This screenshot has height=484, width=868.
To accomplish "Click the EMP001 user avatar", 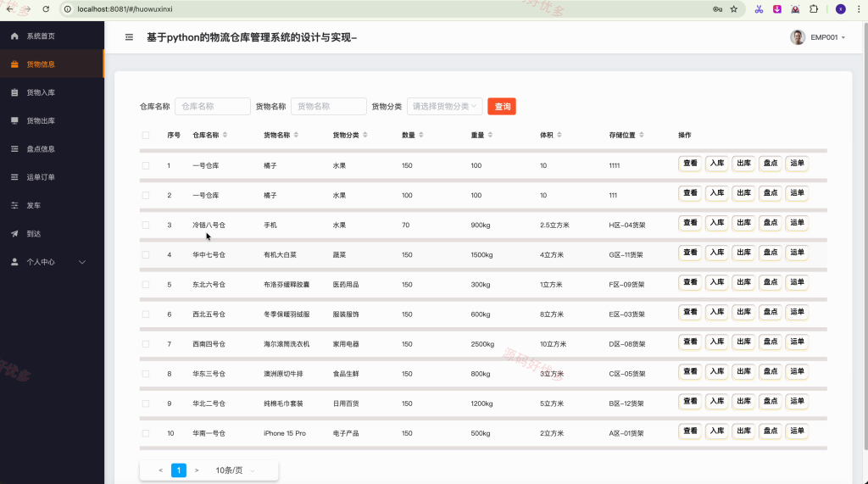I will [x=797, y=37].
